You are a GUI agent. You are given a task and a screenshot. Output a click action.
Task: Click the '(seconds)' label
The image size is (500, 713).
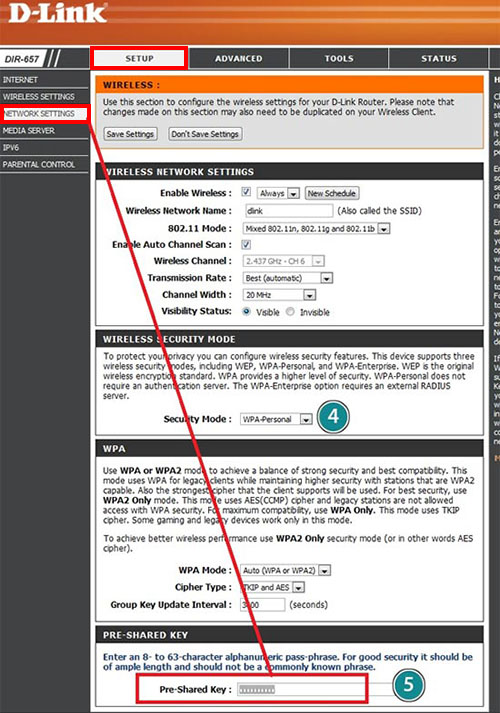(x=309, y=605)
